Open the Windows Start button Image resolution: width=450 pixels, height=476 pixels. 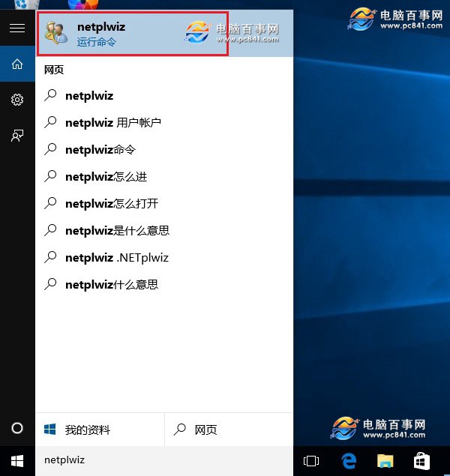click(16, 460)
